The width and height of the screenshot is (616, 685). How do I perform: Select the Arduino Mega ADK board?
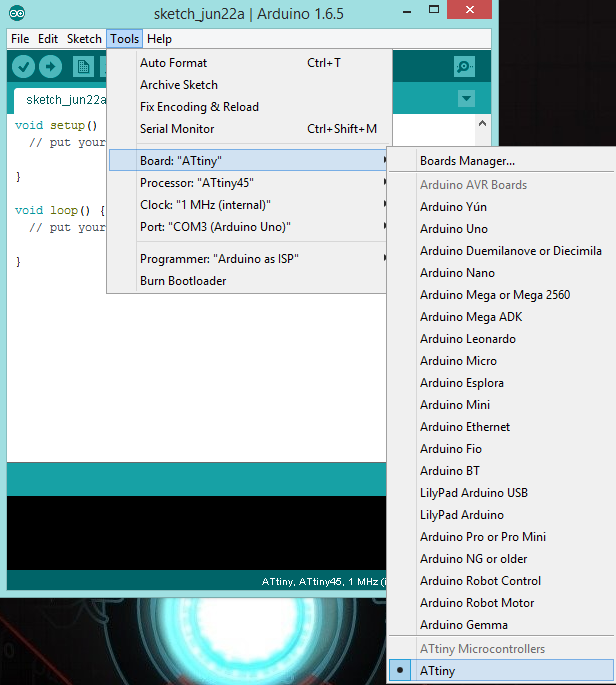(501, 317)
